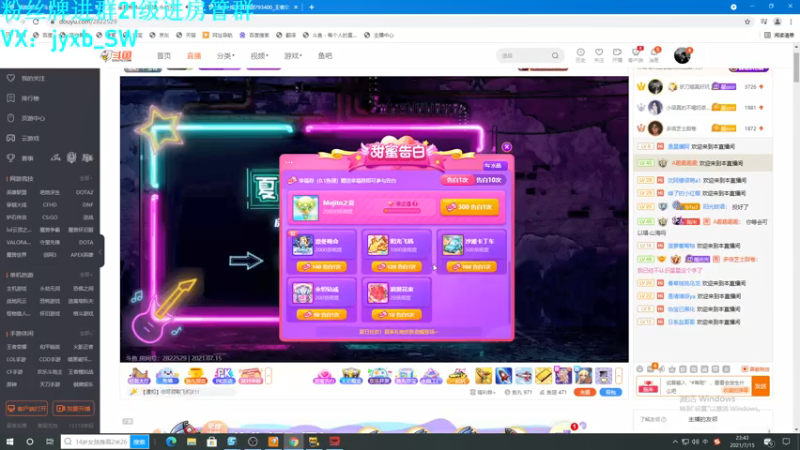Select the Mojito之夏 gift thumbnail
Viewport: 800px width, 450px height.
(x=306, y=208)
